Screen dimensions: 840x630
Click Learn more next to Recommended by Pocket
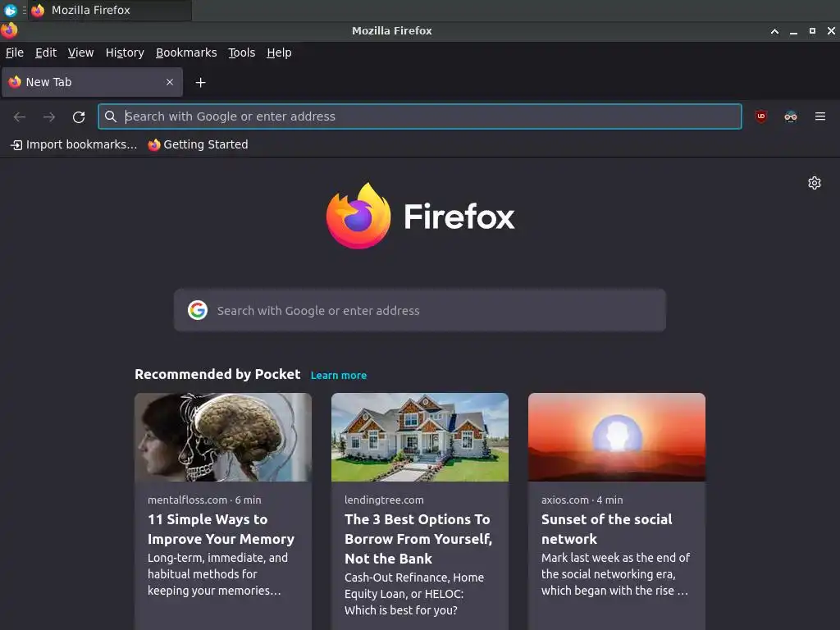tap(339, 376)
